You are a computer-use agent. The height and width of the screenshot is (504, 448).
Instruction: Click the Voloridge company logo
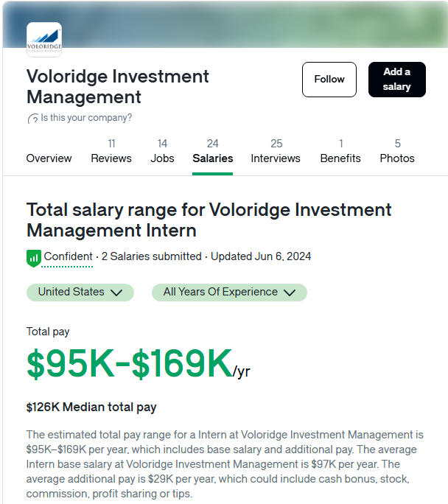click(44, 40)
